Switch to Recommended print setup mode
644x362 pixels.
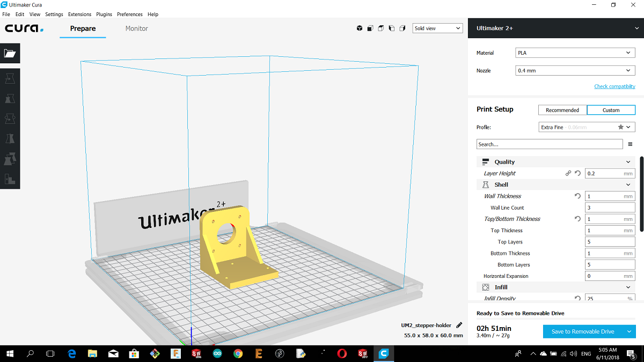coord(562,110)
